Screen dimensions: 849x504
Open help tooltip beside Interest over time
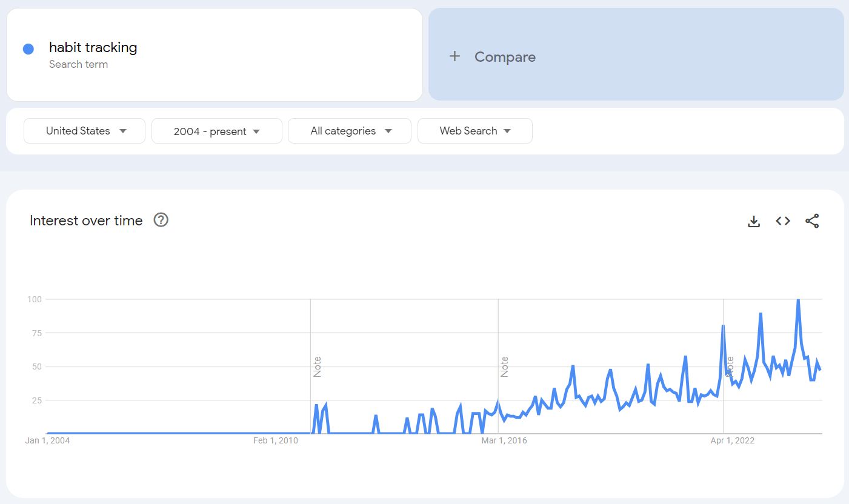click(x=161, y=220)
